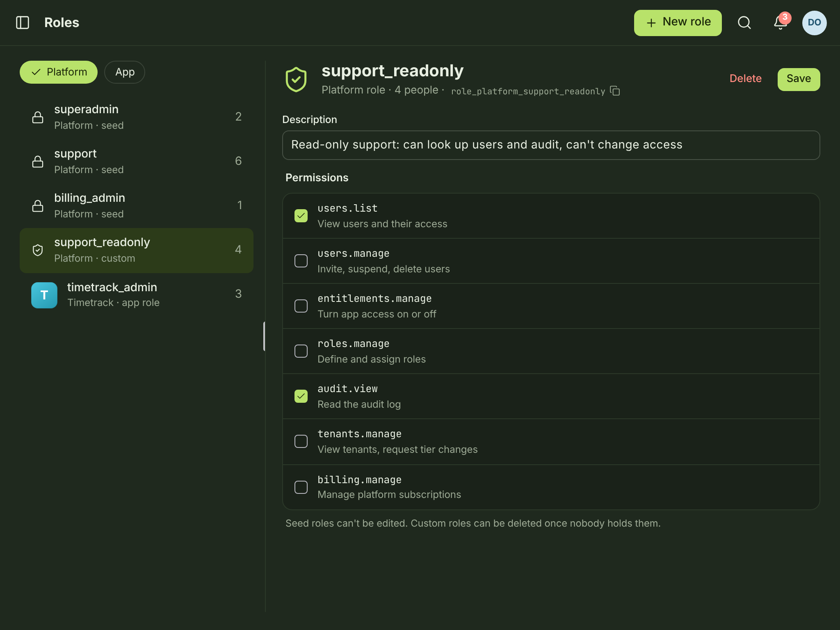840x630 pixels.
Task: Open the DO user avatar menu
Action: coord(814,23)
